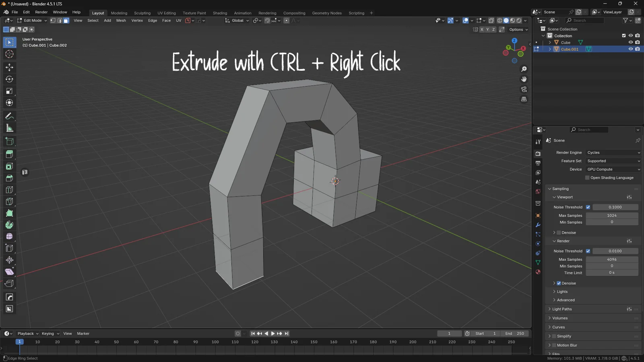This screenshot has width=644, height=362.
Task: Select the Extrude Region tool
Action: point(9,154)
